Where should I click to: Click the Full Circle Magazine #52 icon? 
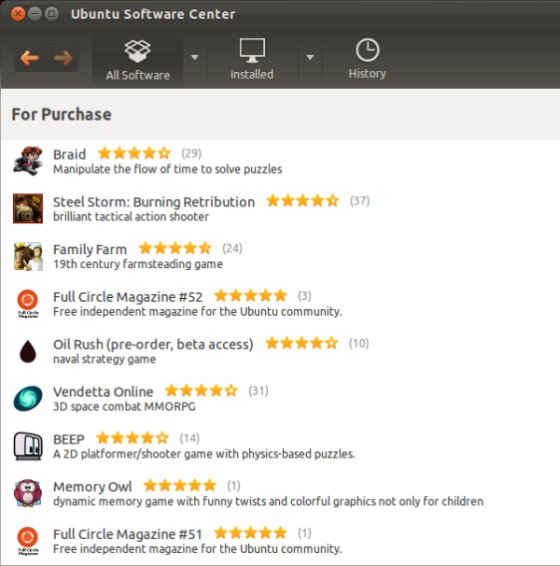coord(28,304)
